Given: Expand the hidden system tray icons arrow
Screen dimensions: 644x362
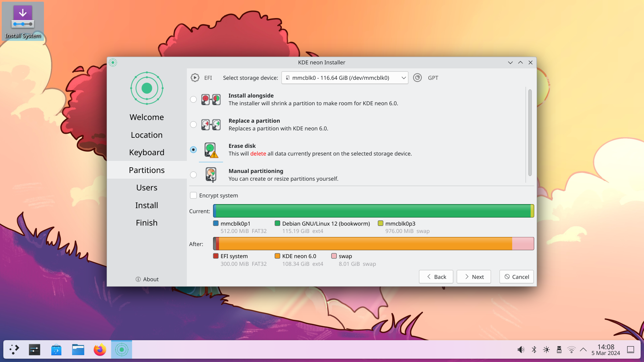Looking at the screenshot, I should [583, 350].
